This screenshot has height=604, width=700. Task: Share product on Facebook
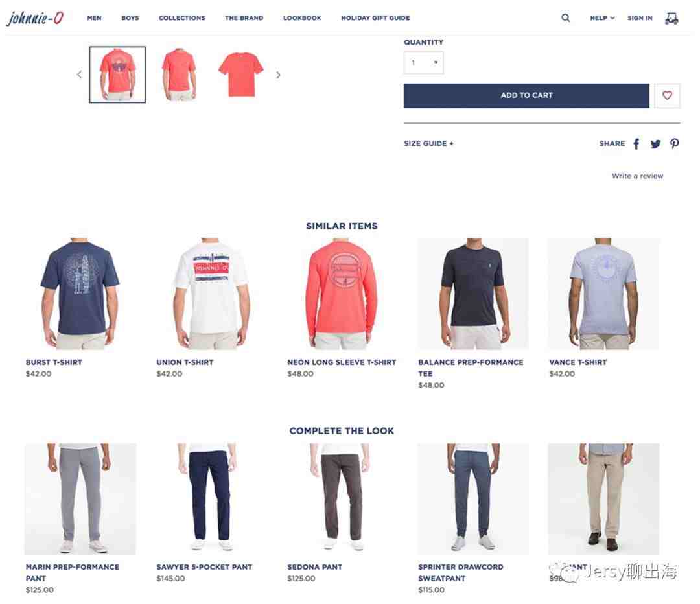tap(636, 144)
